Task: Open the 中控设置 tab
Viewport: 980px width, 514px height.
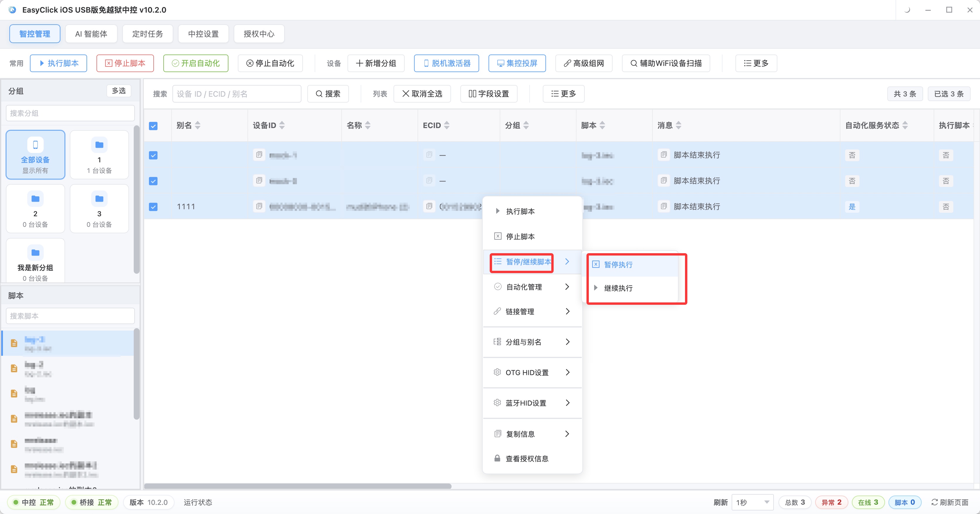Action: 203,34
